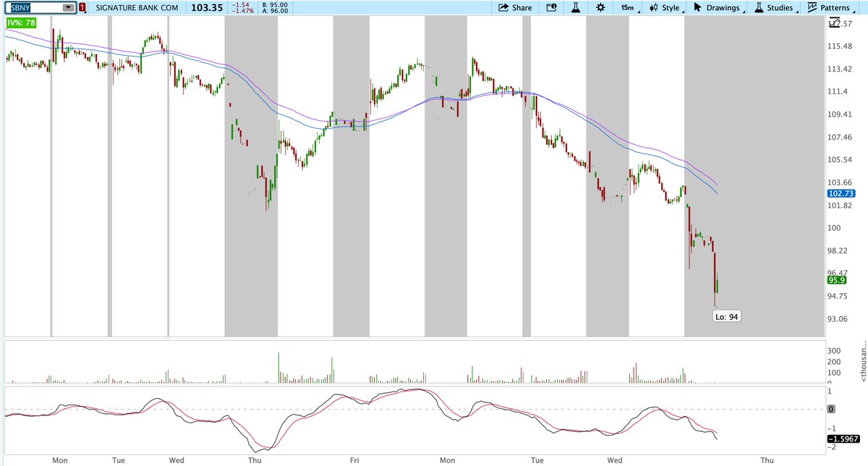Click the 300 volume axis label

point(835,350)
